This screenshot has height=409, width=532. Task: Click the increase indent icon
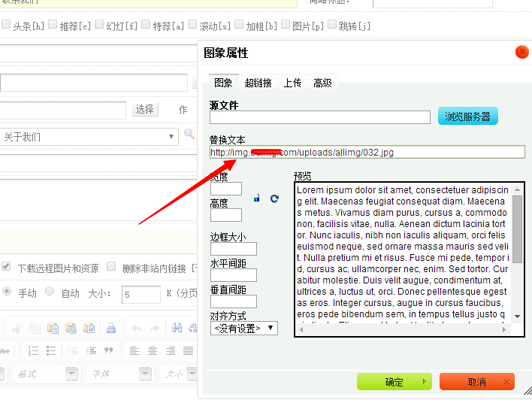tap(91, 350)
